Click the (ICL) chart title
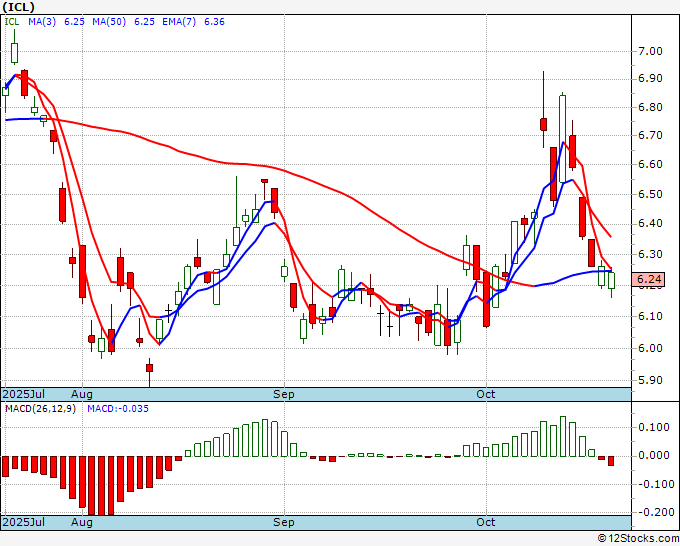Image resolution: width=680 pixels, height=546 pixels. [x=18, y=7]
